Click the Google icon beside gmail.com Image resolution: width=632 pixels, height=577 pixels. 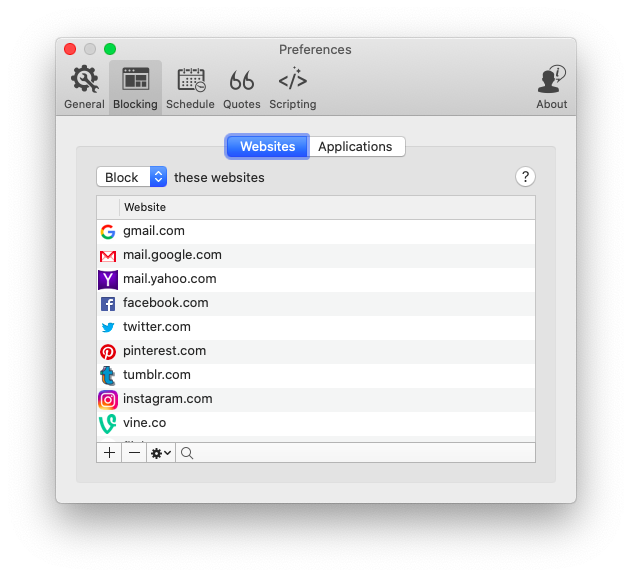(x=108, y=232)
